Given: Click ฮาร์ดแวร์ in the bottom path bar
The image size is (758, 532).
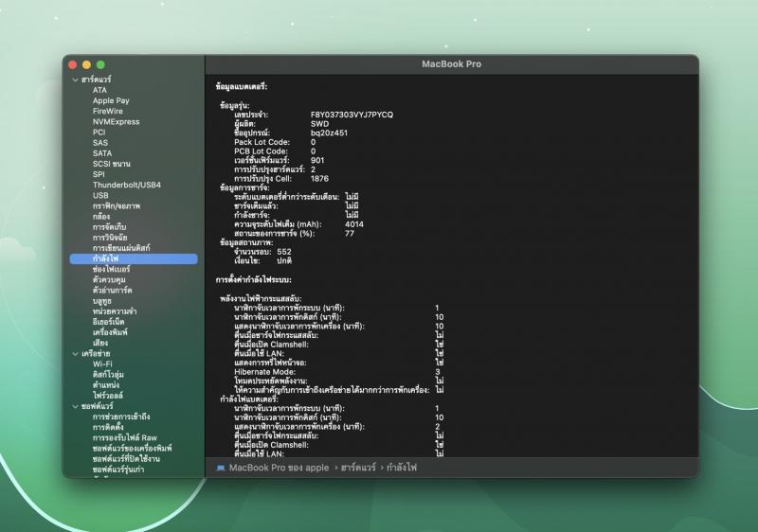Looking at the screenshot, I should pos(358,468).
